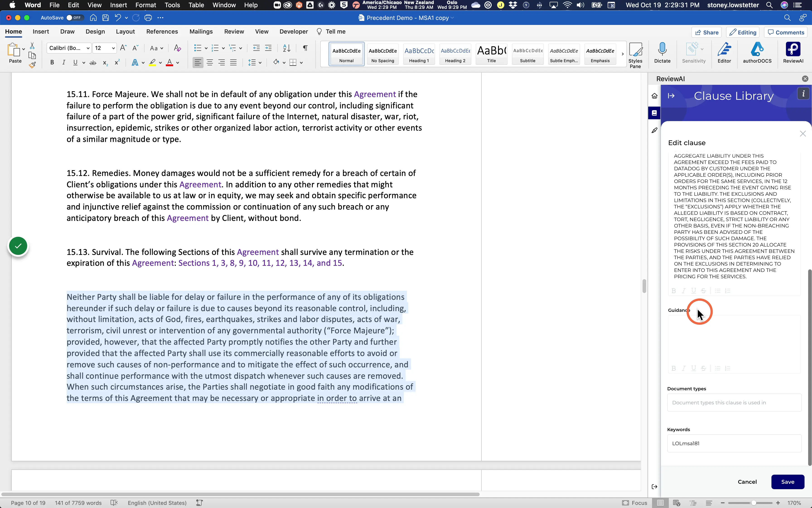Open the ReviewAI ribbon add-in
This screenshot has height=508, width=812.
click(793, 53)
